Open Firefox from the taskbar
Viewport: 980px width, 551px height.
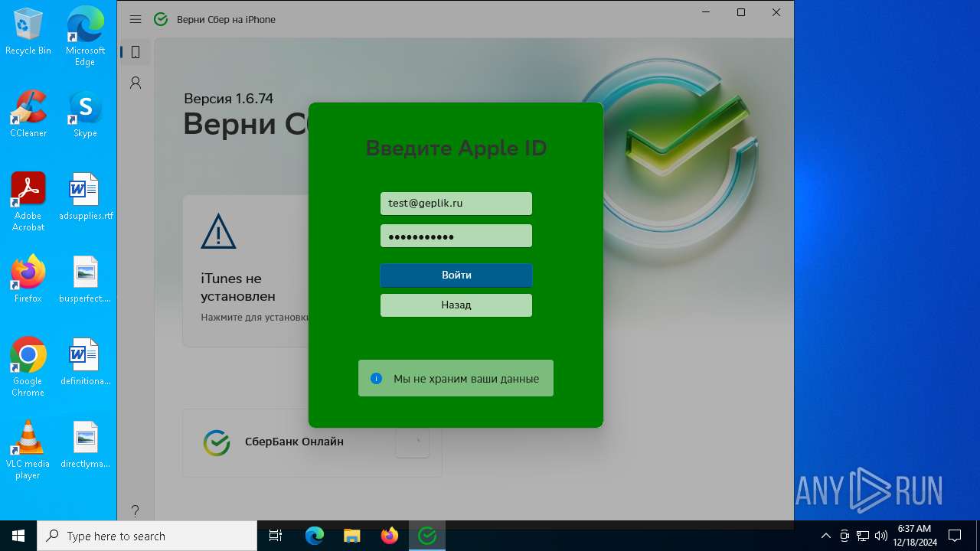(x=390, y=536)
